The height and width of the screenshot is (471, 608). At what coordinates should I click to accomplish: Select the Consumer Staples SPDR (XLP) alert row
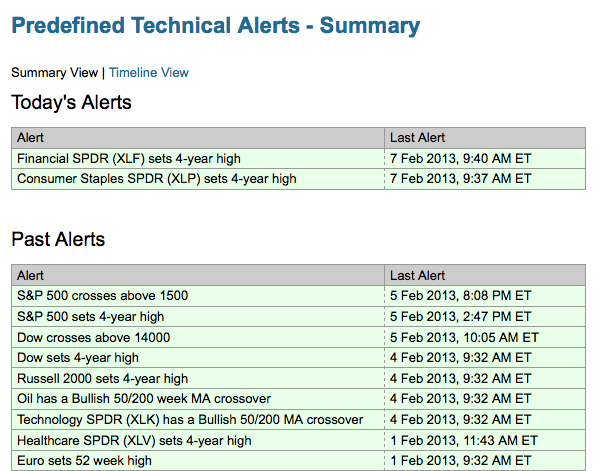[298, 179]
